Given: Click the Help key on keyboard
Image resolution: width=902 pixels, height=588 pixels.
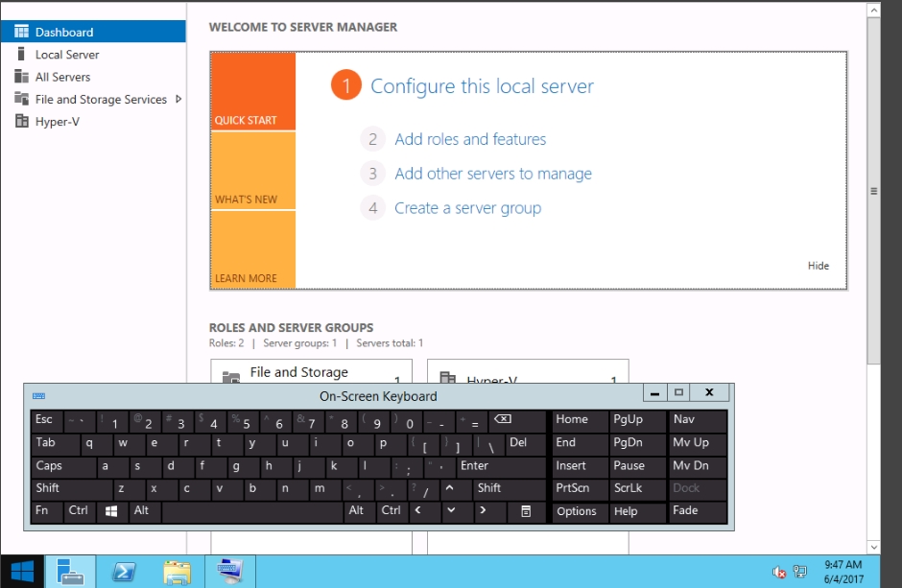Looking at the screenshot, I should pos(637,511).
